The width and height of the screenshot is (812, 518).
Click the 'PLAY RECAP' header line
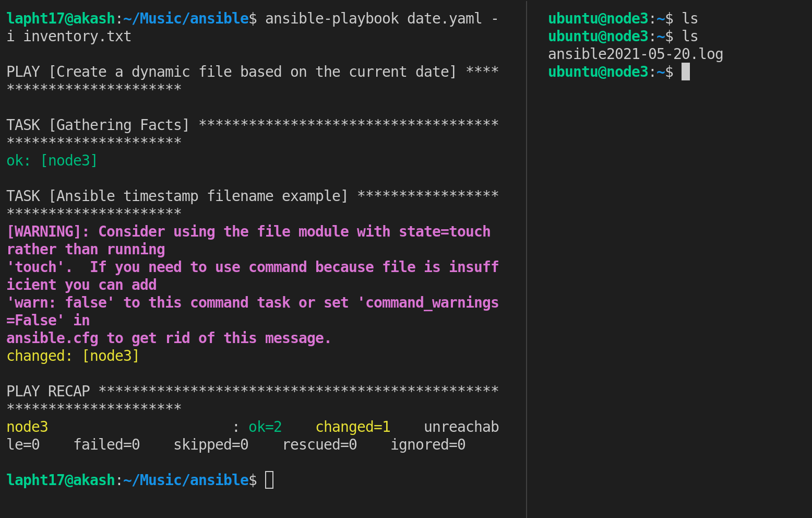pyautogui.click(x=253, y=392)
